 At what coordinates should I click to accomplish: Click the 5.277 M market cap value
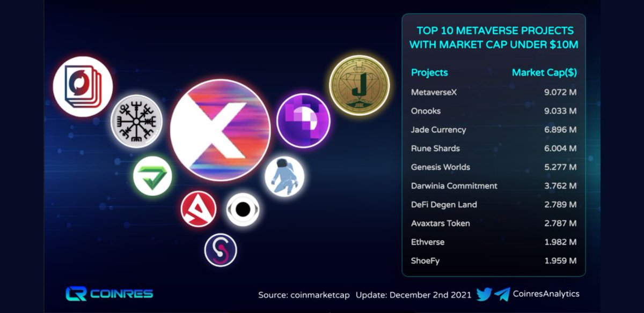tap(559, 167)
